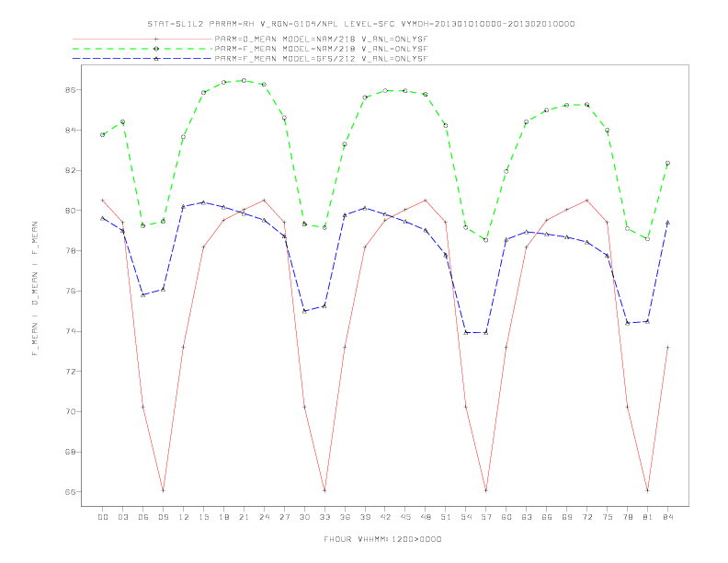Click the plus marker in the red legend line
Screen dimensions: 728x563
[156, 39]
